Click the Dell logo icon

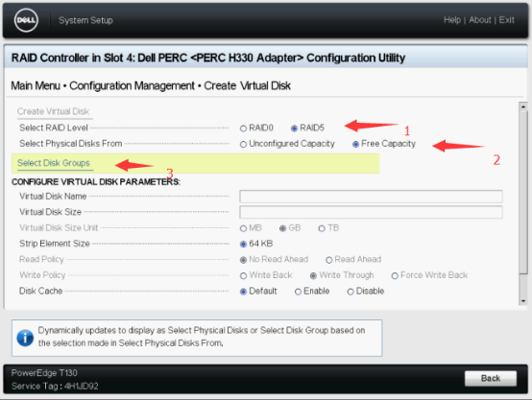point(26,20)
